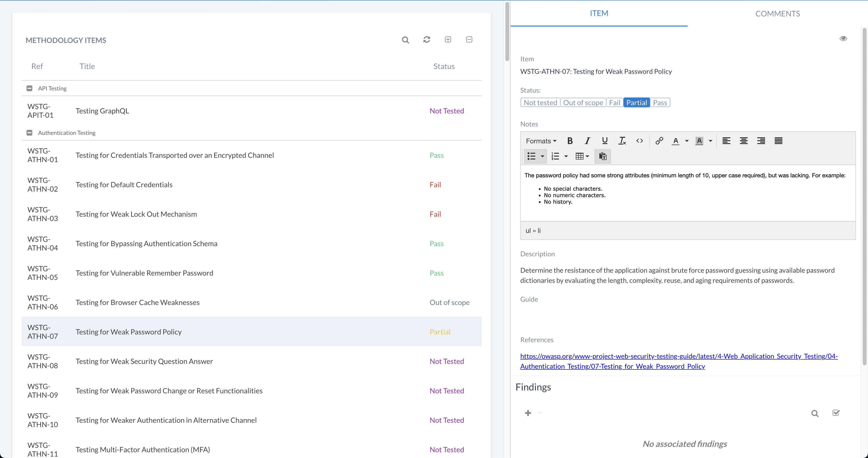868x458 pixels.
Task: Switch to the COMMENTS tab
Action: point(777,14)
